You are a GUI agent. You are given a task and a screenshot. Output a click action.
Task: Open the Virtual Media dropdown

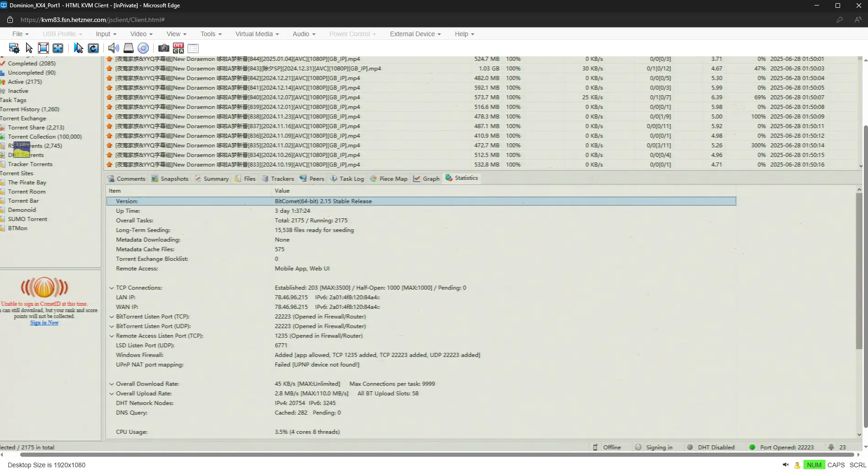[257, 34]
